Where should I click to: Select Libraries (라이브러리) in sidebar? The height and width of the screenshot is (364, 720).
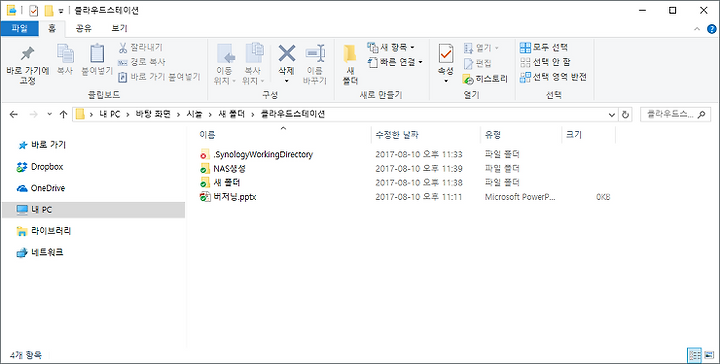[x=44, y=231]
